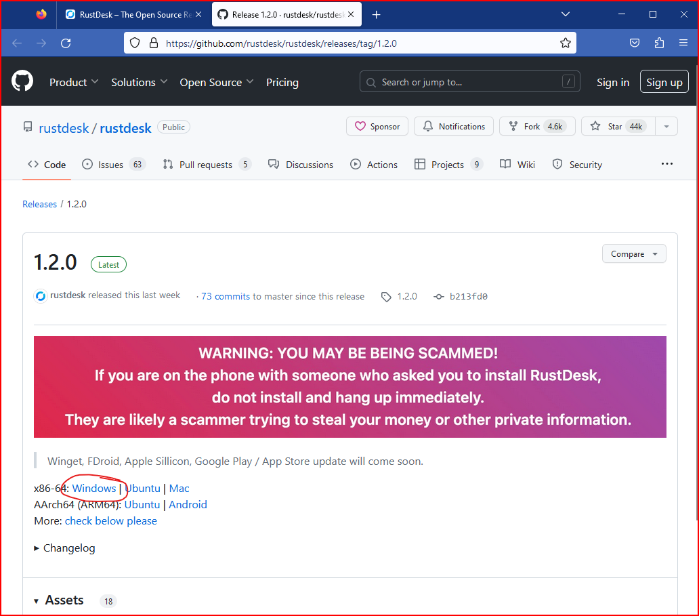Click the commit icon beside b213fd0
Image resolution: width=699 pixels, height=616 pixels.
point(439,297)
